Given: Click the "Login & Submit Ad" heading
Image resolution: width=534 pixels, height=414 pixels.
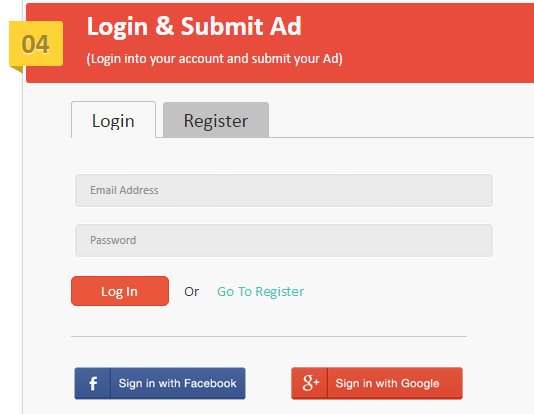Looking at the screenshot, I should pos(194,26).
